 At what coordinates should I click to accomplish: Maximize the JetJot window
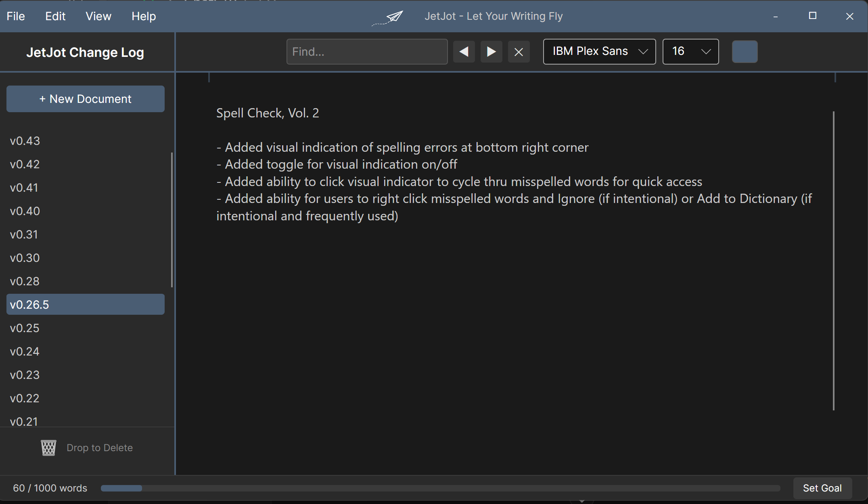pyautogui.click(x=812, y=16)
